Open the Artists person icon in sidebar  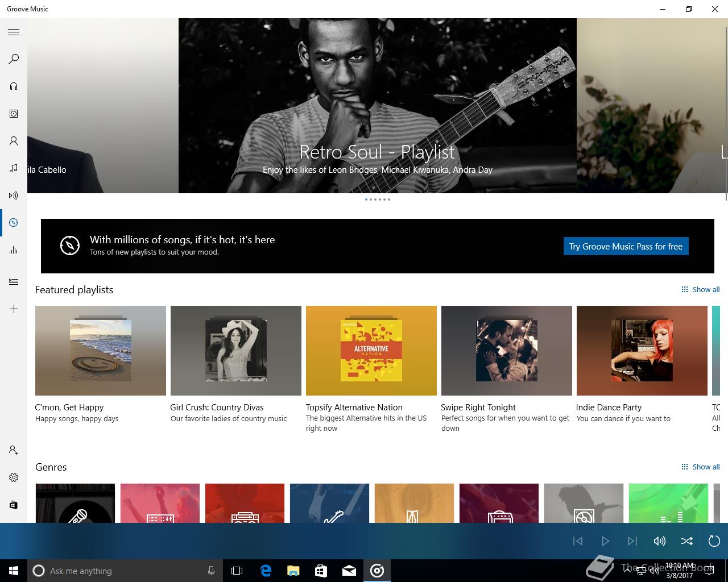coord(14,141)
